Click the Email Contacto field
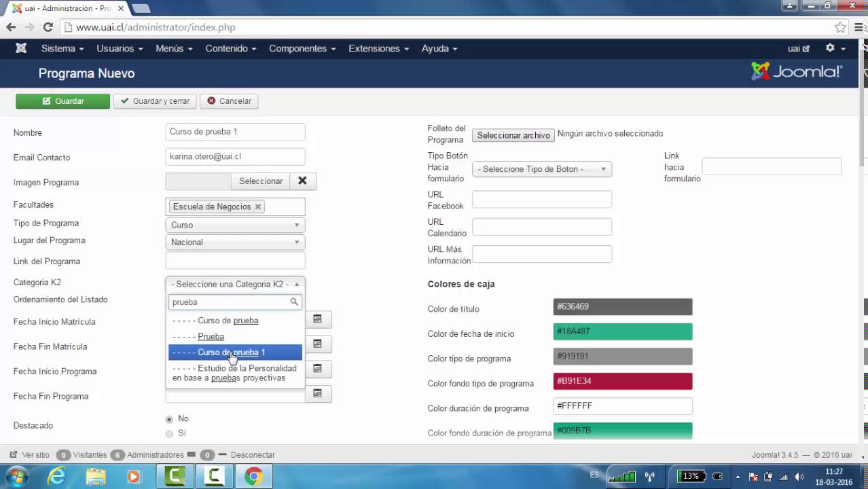This screenshot has width=868, height=489. [x=235, y=156]
